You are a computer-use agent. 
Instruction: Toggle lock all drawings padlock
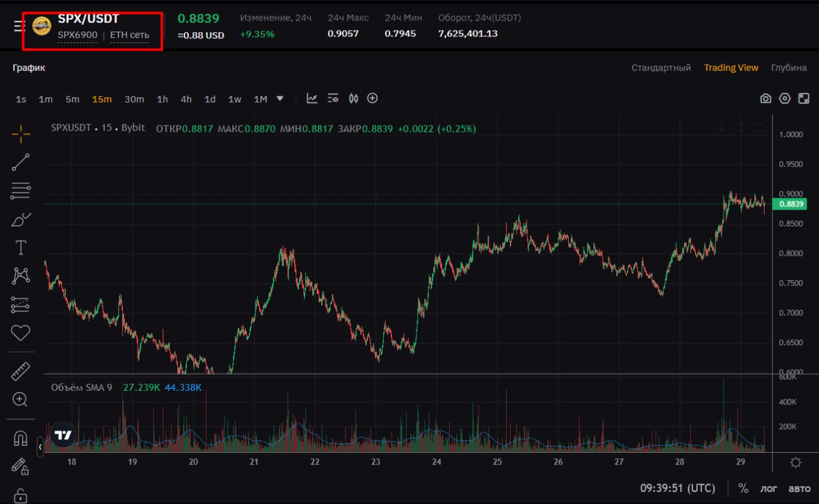[x=20, y=496]
